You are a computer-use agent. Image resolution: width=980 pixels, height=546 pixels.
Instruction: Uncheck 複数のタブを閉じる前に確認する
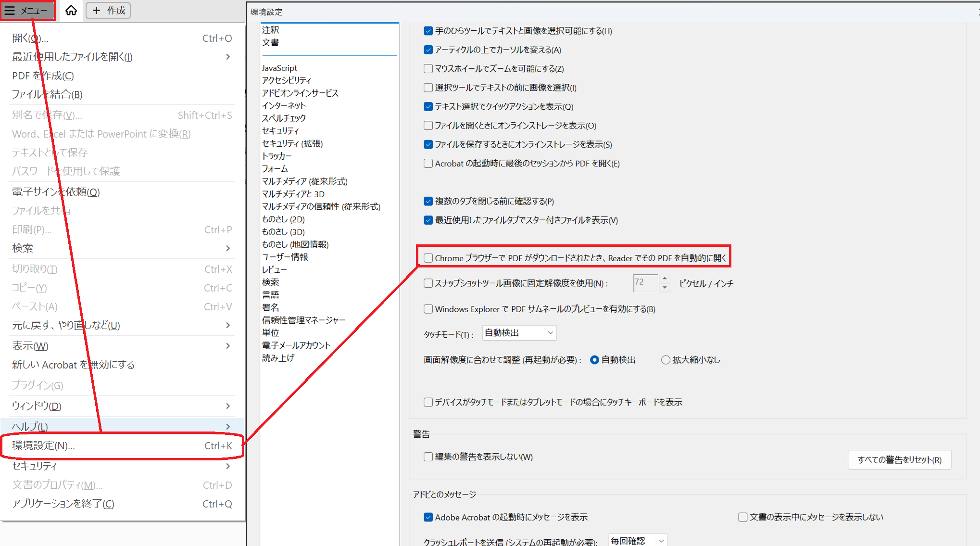point(428,201)
